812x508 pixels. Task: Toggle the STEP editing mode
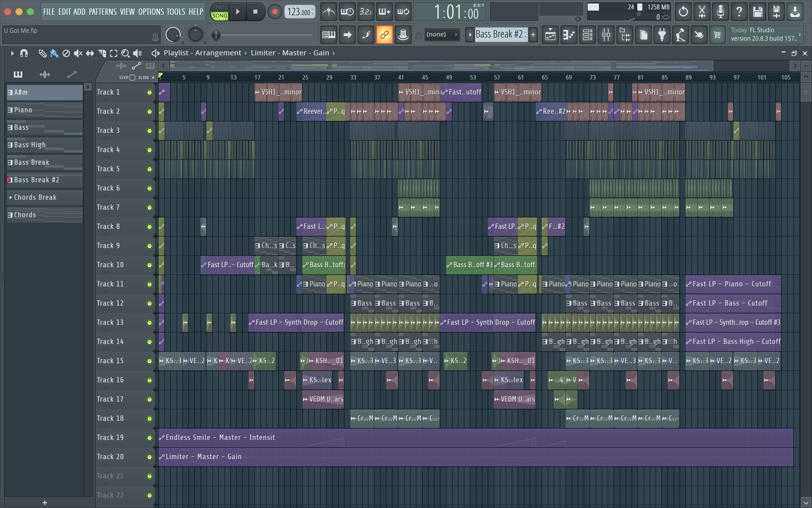pyautogui.click(x=132, y=78)
